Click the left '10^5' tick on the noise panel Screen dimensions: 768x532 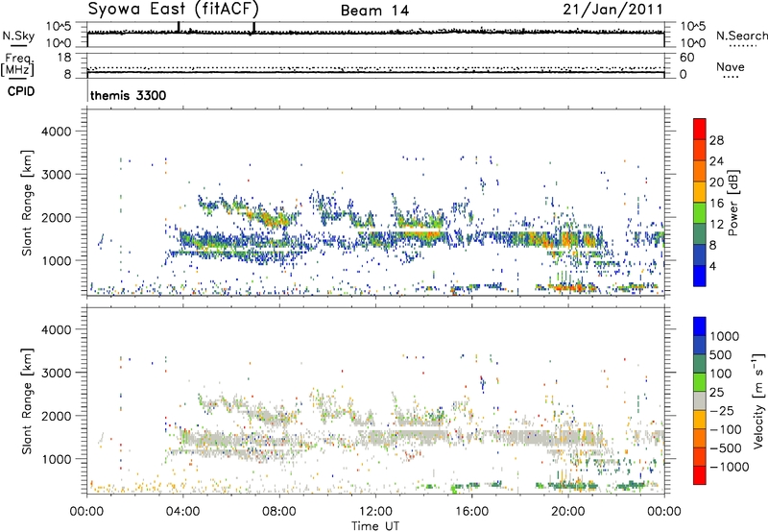[59, 26]
